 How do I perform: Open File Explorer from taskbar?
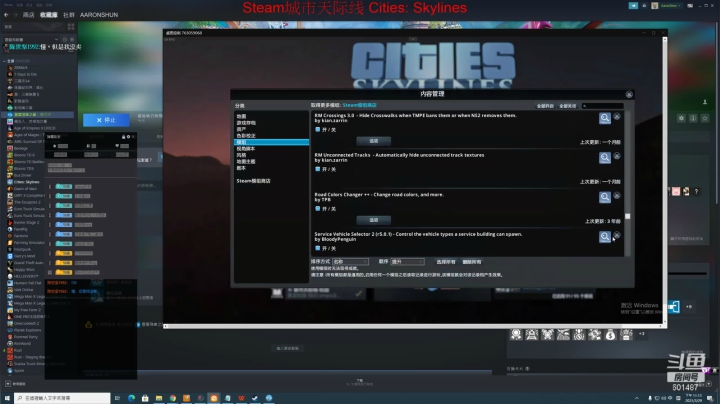pos(159,398)
